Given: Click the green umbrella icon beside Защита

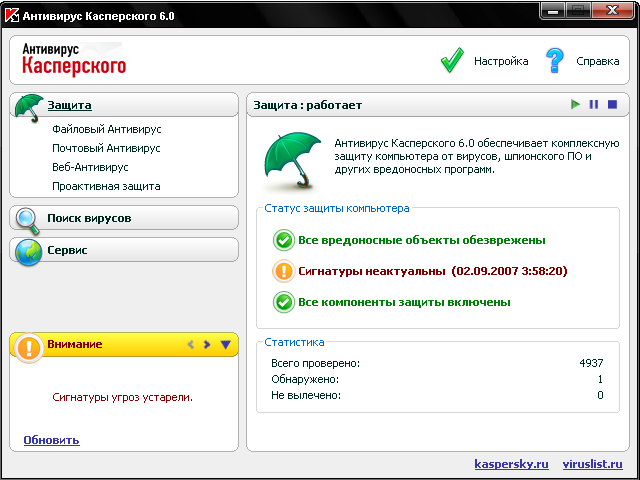Looking at the screenshot, I should [x=29, y=108].
